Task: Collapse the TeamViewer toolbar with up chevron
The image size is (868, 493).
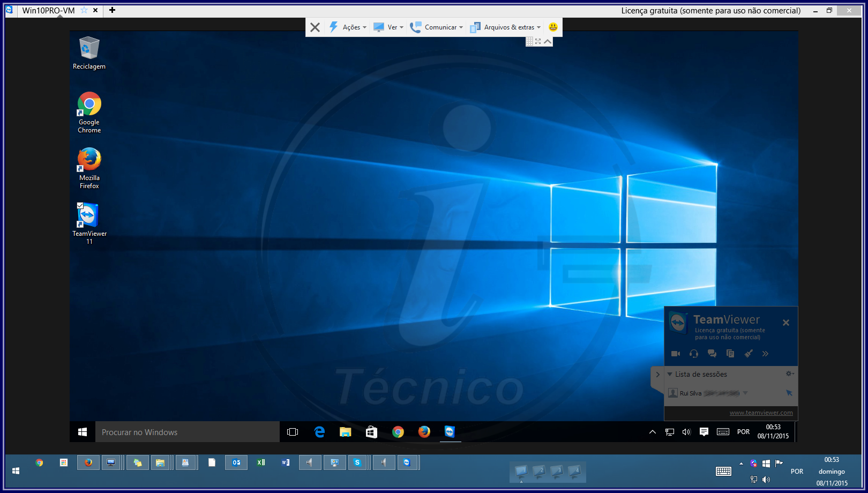Action: [x=548, y=41]
